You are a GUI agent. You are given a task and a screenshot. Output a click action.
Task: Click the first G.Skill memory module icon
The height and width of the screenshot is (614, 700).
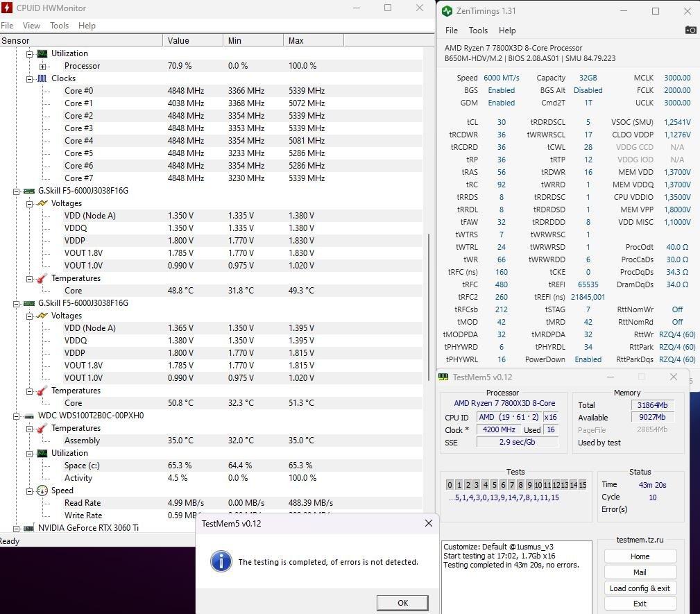(x=29, y=191)
